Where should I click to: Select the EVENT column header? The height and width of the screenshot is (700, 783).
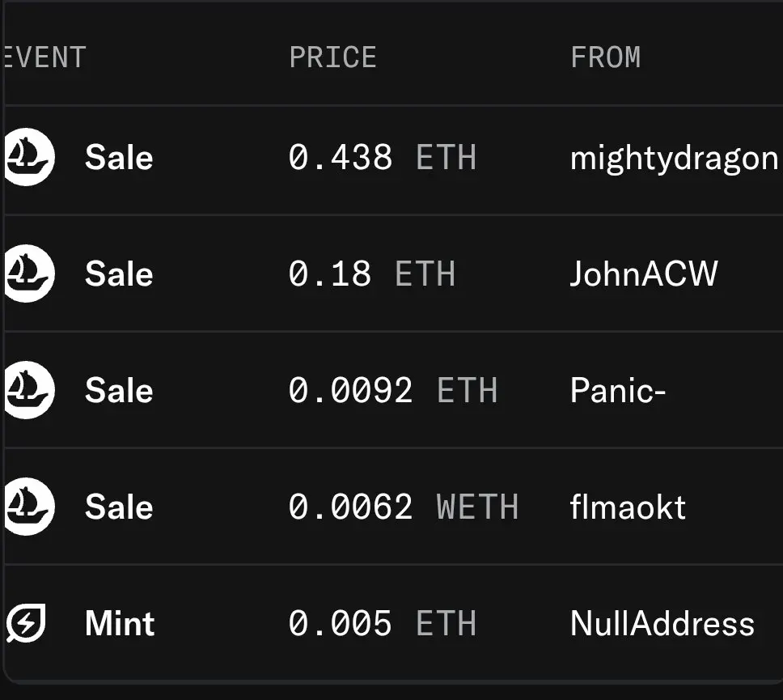(45, 57)
